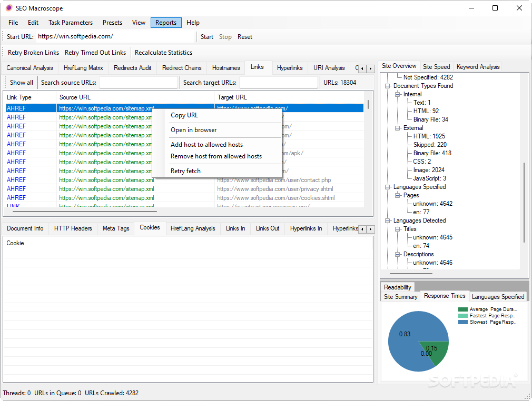Collapse the Descriptions tree node
The width and height of the screenshot is (532, 401).
click(397, 254)
